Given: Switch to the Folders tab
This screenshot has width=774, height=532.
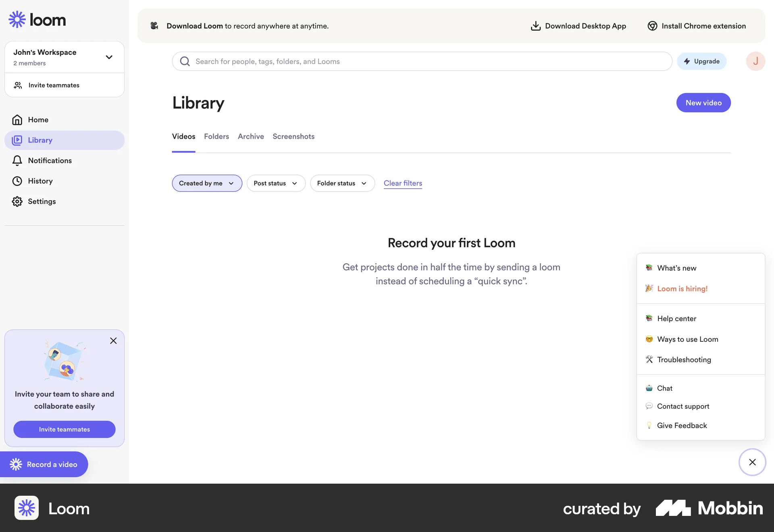Looking at the screenshot, I should point(216,136).
